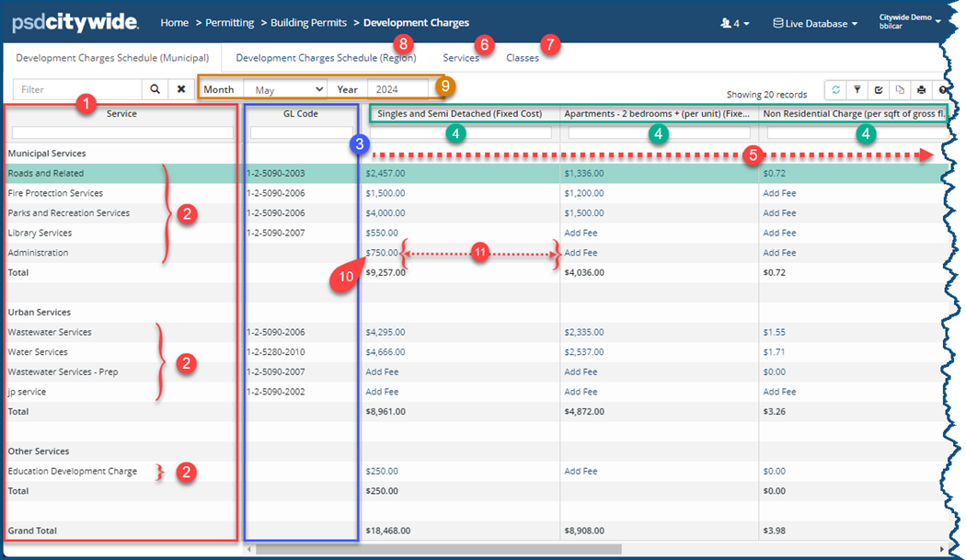Open the Month dropdown showing May
966x560 pixels.
285,89
